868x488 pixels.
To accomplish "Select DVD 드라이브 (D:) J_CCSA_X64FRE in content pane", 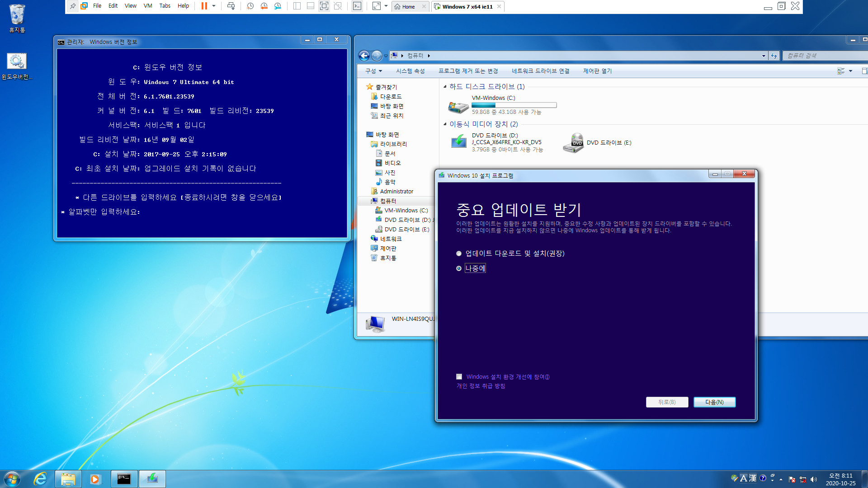I will point(497,142).
